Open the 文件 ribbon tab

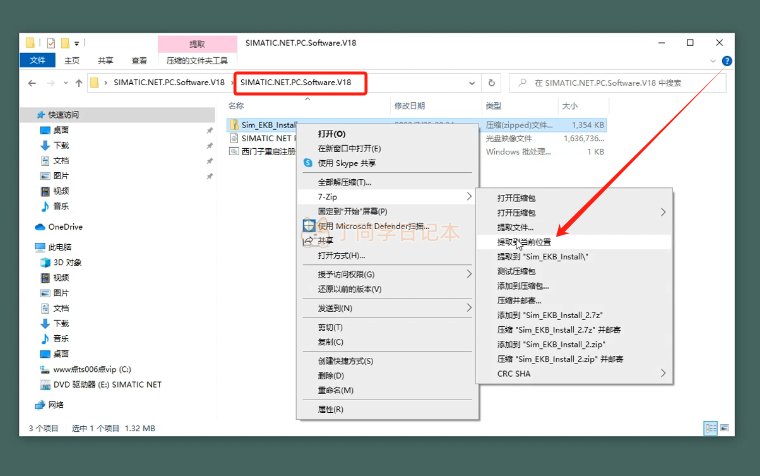37,60
